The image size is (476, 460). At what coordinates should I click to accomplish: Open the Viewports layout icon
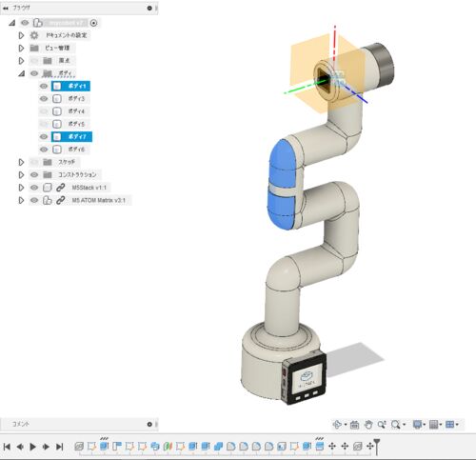pos(450,425)
